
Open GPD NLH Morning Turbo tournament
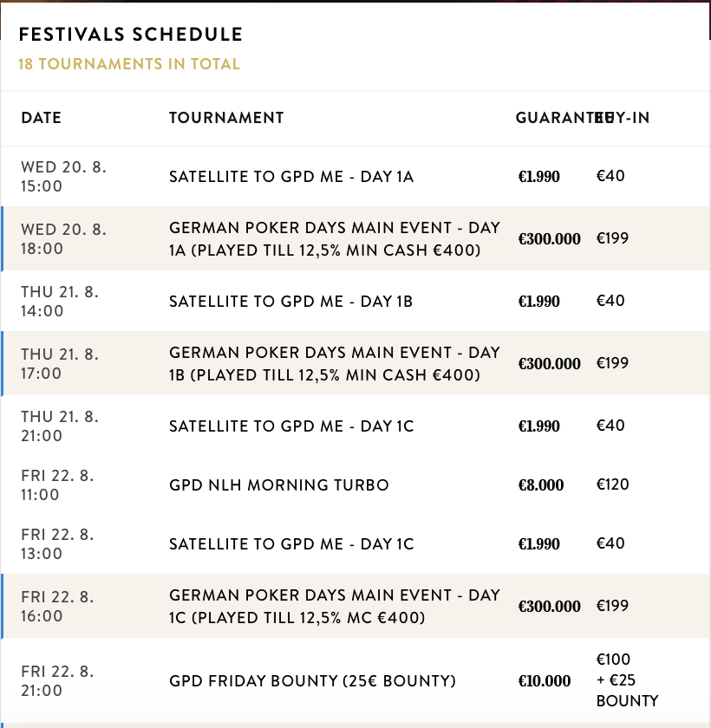279,485
